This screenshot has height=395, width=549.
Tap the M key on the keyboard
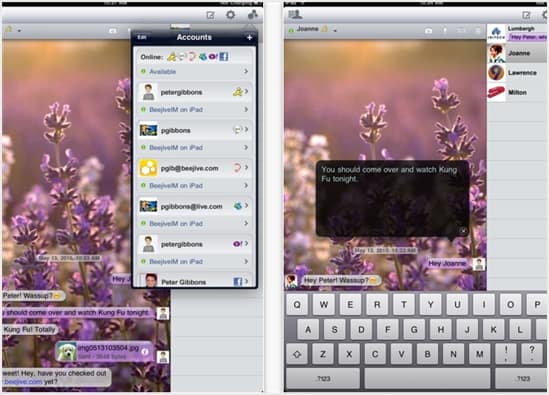pos(480,354)
